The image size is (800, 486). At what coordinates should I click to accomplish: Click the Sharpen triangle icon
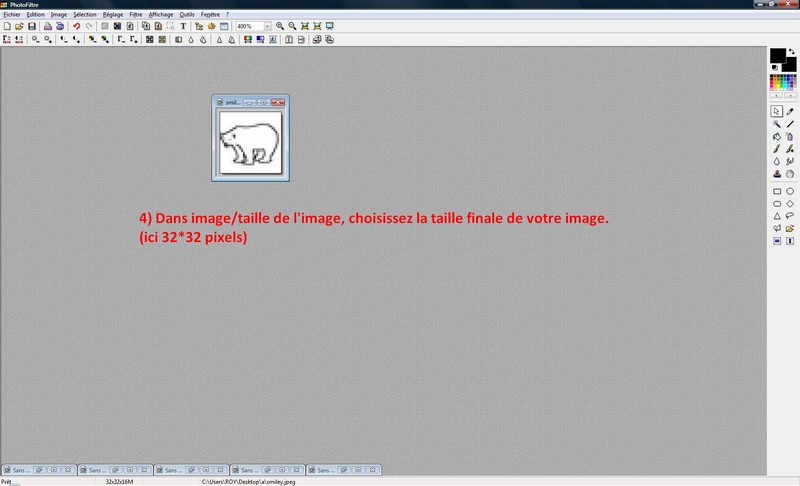coord(219,39)
